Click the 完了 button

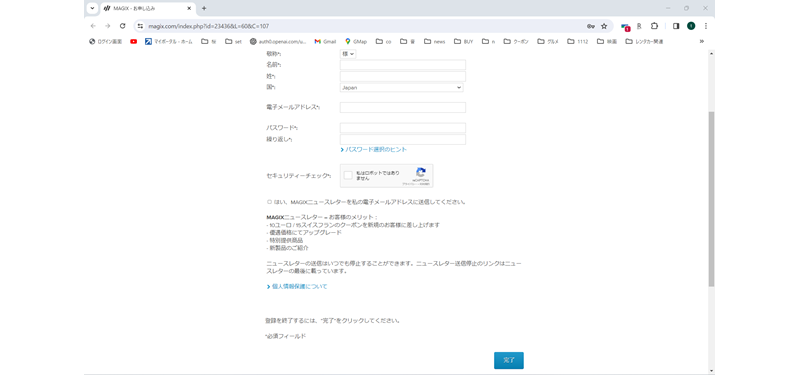click(509, 360)
